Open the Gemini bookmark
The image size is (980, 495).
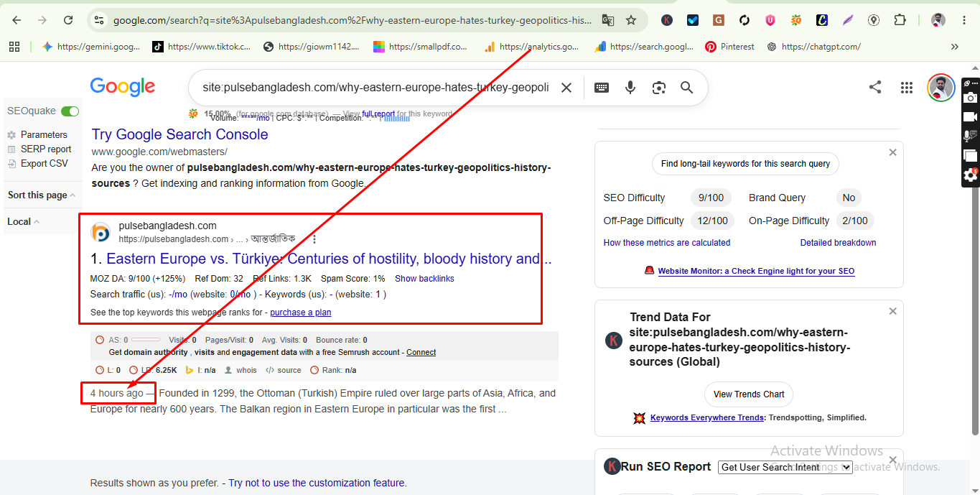coord(91,47)
